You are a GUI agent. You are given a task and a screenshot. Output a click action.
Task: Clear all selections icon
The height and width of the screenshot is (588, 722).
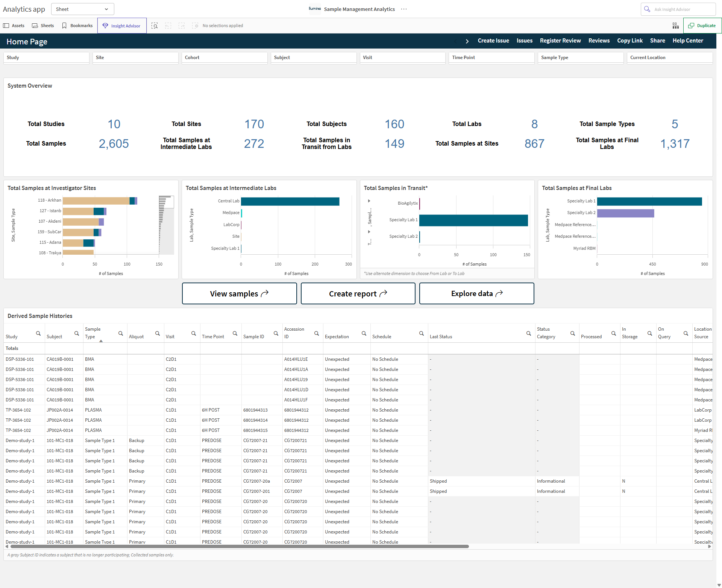[x=195, y=26]
